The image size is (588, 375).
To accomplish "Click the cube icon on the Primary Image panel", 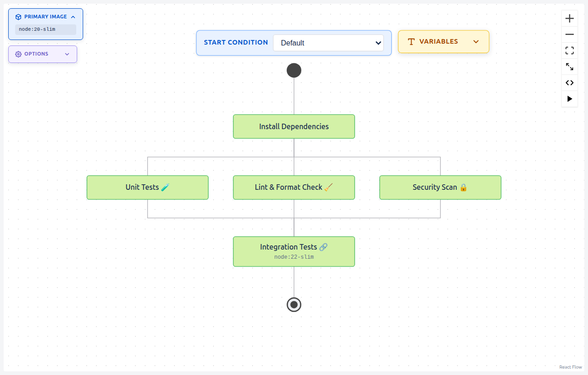I will (x=17, y=17).
